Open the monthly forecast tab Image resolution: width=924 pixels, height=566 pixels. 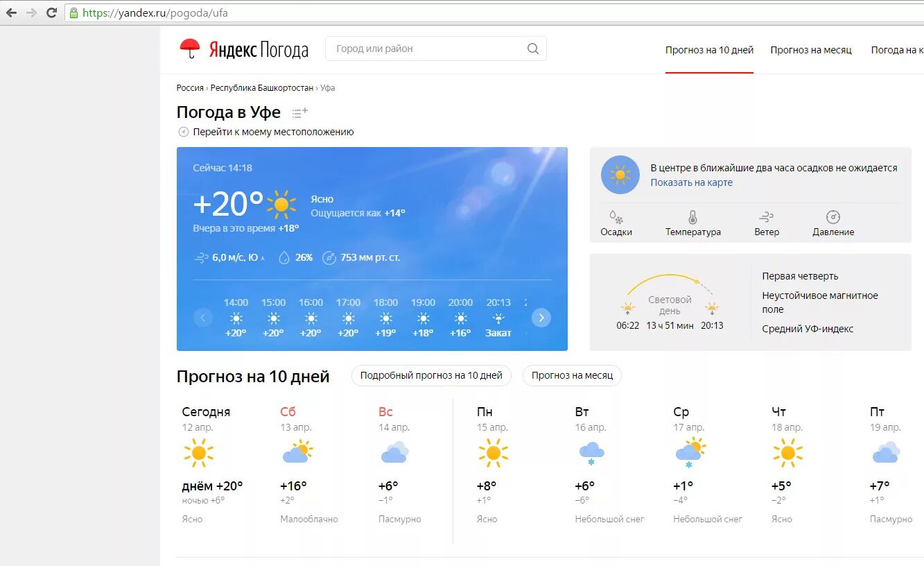click(x=811, y=50)
